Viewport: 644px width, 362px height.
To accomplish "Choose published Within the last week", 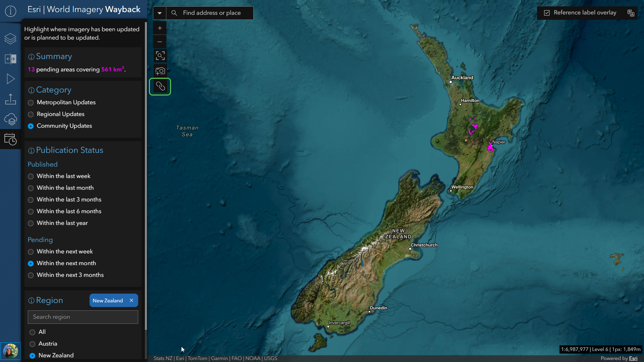I will (59, 176).
